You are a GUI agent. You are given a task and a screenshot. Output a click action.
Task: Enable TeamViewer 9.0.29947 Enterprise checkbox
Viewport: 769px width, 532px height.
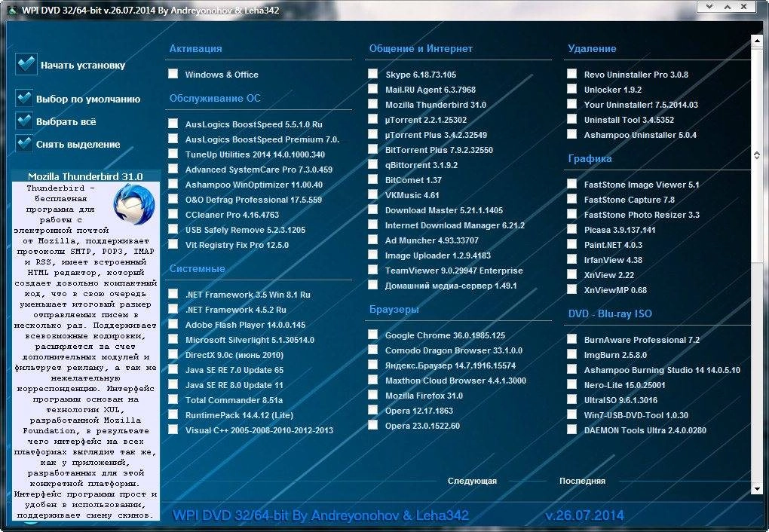click(x=373, y=270)
